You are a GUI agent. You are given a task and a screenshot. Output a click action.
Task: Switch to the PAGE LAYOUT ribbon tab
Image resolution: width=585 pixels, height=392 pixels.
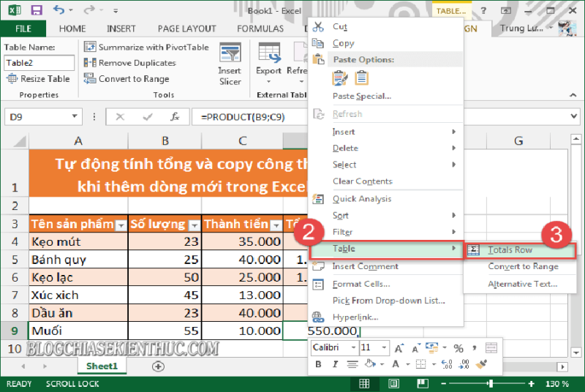[x=187, y=29]
